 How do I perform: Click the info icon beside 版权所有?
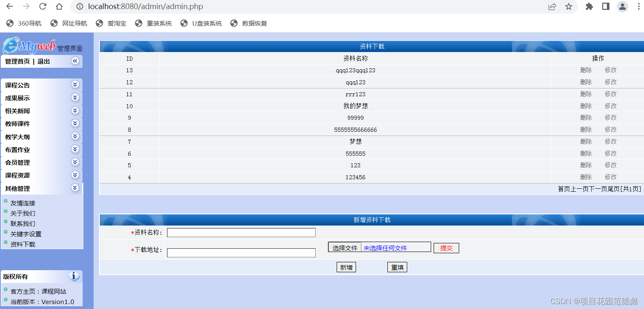tap(74, 276)
